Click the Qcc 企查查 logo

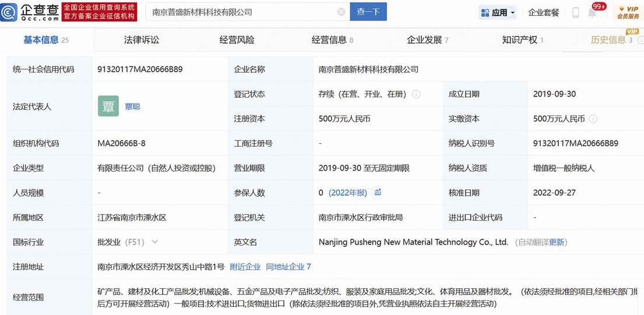[x=30, y=12]
